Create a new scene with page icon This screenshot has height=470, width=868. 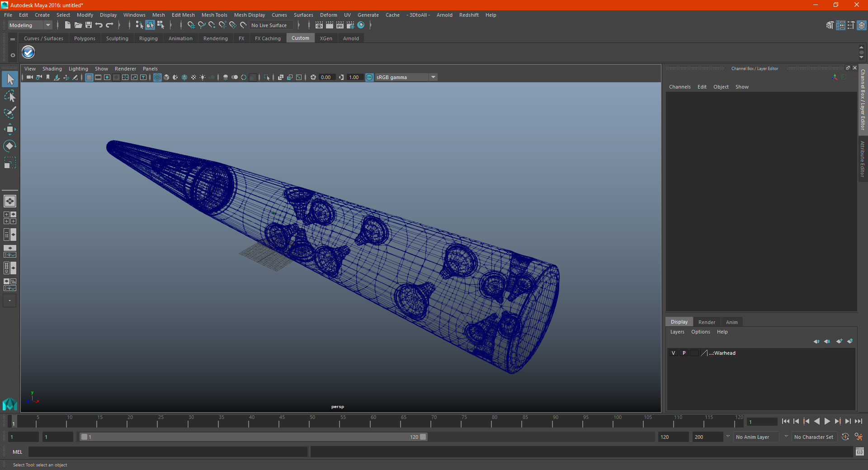(67, 25)
